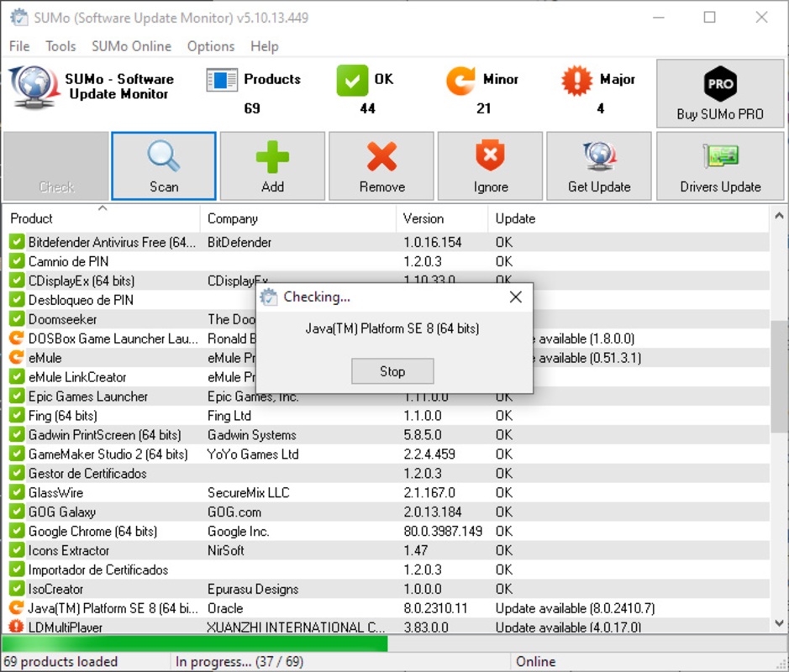Click the Get Update button
The image size is (789, 672).
point(599,166)
